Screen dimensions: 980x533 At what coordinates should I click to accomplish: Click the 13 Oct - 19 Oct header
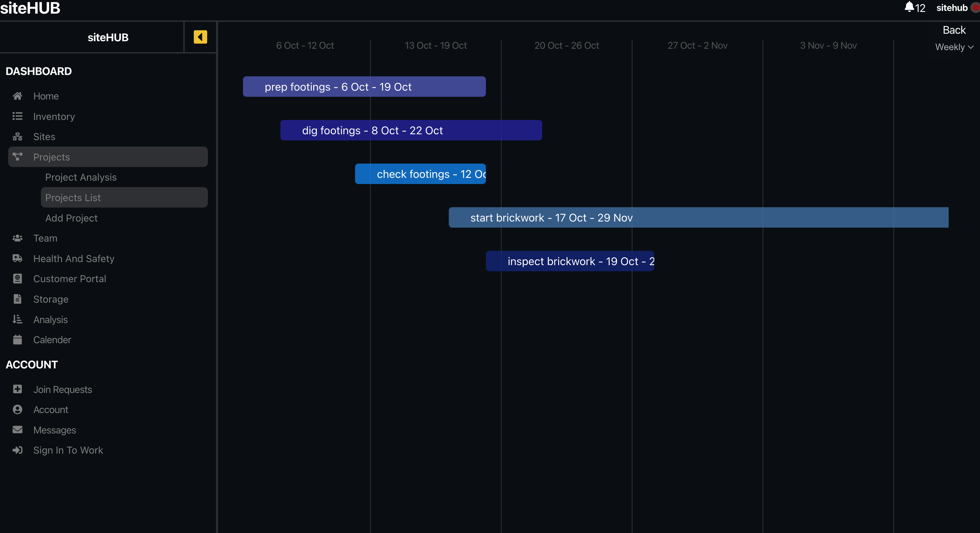pos(435,45)
